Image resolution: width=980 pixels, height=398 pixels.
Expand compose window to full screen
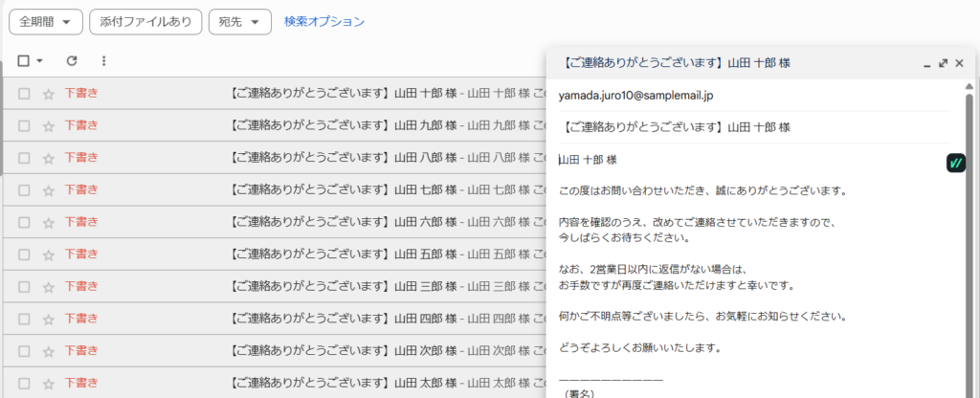coord(943,63)
